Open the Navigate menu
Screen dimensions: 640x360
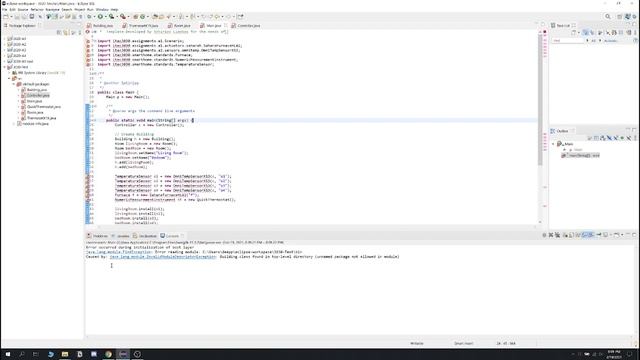(52, 9)
